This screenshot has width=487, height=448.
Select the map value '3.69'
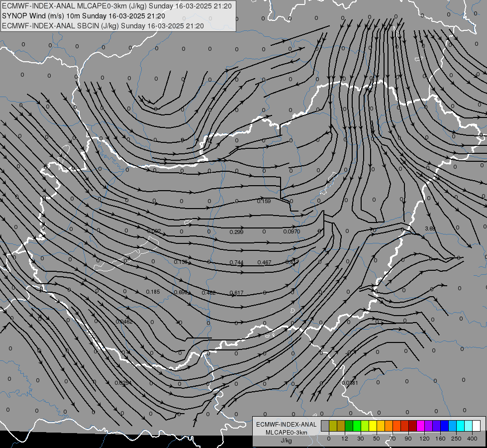click(430, 228)
